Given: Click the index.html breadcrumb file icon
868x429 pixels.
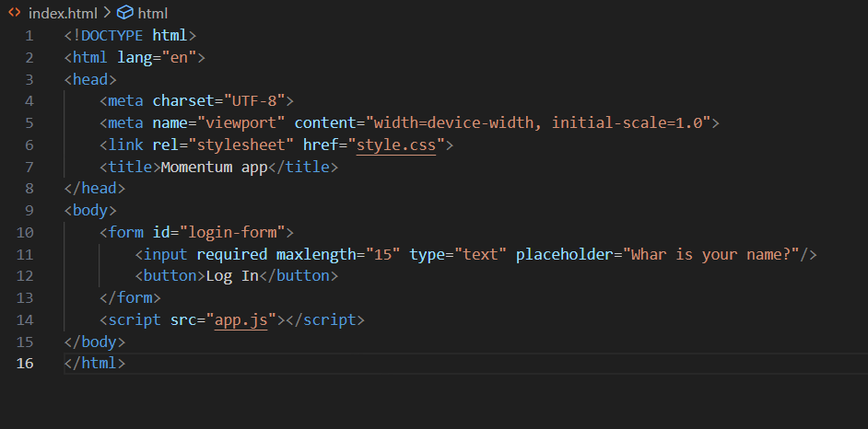Looking at the screenshot, I should pos(15,12).
